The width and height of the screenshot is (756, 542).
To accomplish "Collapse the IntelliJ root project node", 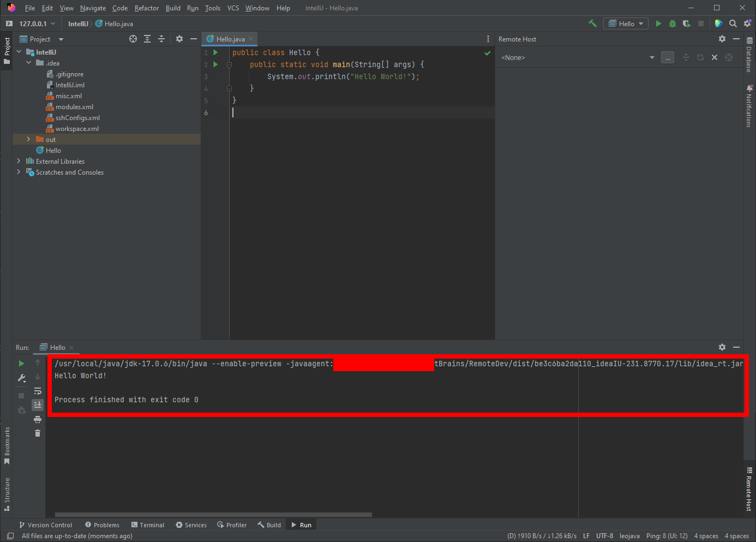I will click(x=19, y=52).
